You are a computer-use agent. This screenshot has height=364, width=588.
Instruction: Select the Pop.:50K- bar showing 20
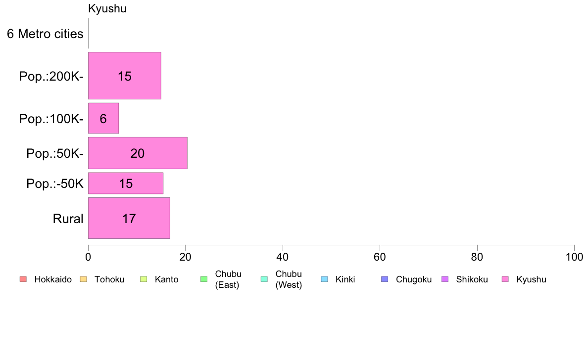[138, 153]
